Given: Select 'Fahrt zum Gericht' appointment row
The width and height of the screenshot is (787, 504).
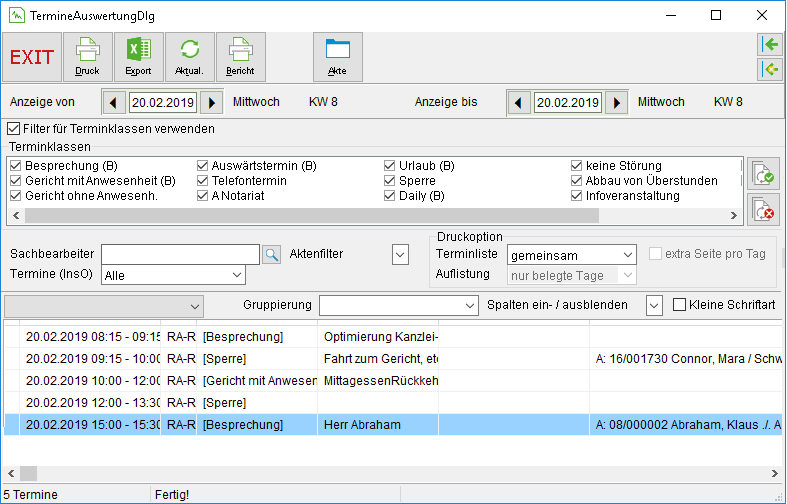Looking at the screenshot, I should click(x=393, y=359).
